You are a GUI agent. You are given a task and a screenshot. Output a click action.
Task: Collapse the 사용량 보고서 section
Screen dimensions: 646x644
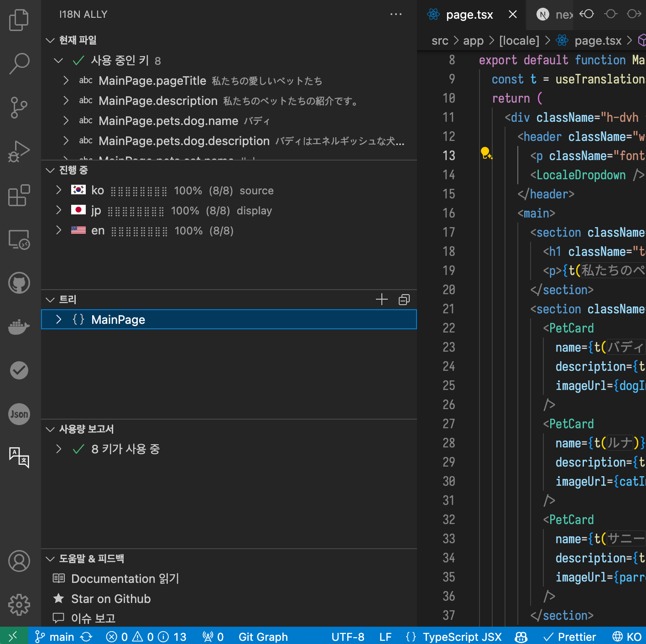tap(50, 429)
